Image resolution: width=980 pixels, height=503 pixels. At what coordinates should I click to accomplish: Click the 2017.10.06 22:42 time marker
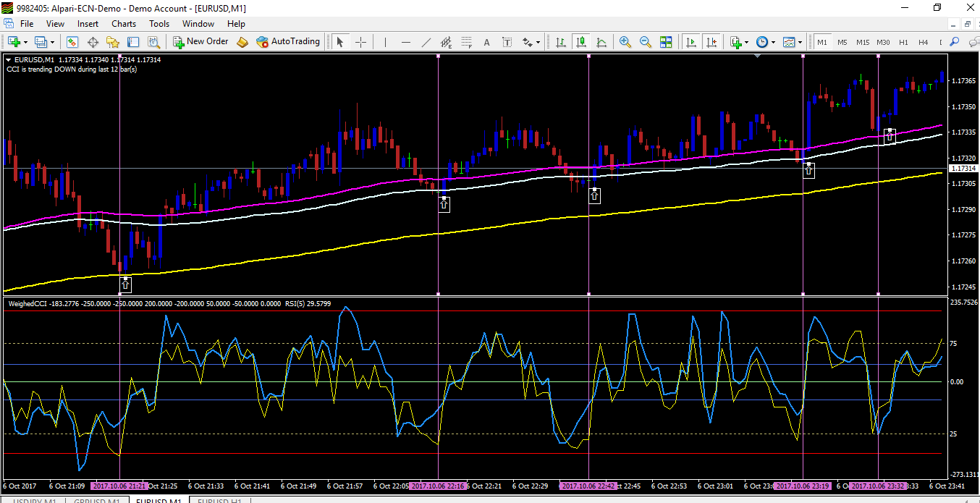[588, 486]
